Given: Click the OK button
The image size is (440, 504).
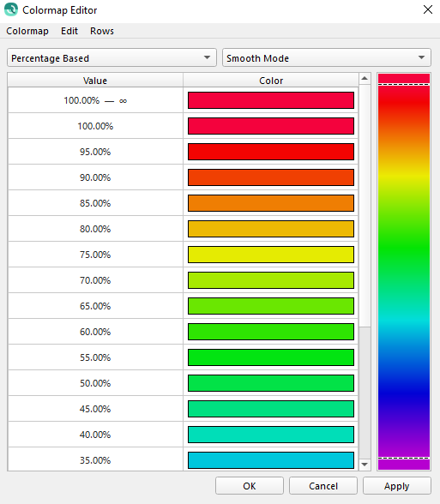Looking at the screenshot, I should 250,486.
